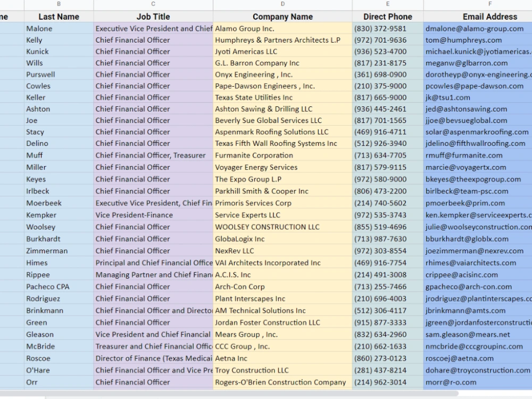Select the last name cell 'McBride'
This screenshot has width=532, height=399.
pyautogui.click(x=59, y=346)
